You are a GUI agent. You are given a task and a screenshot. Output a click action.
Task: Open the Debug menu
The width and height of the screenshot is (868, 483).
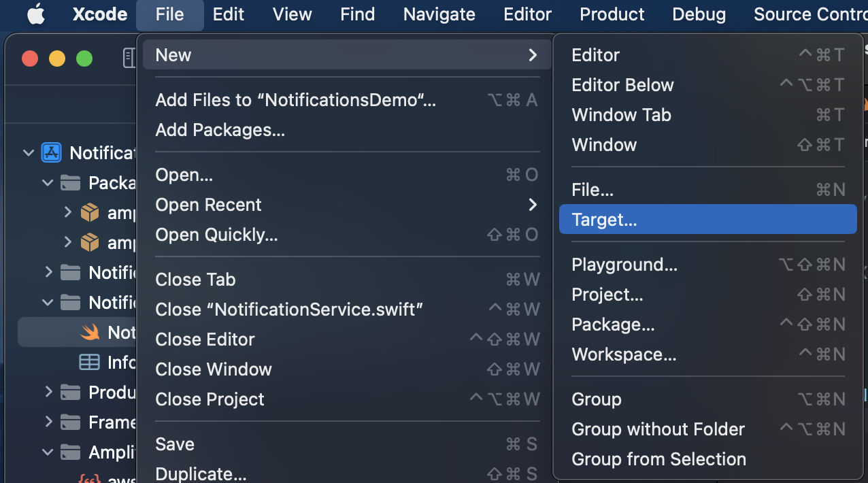pos(699,14)
